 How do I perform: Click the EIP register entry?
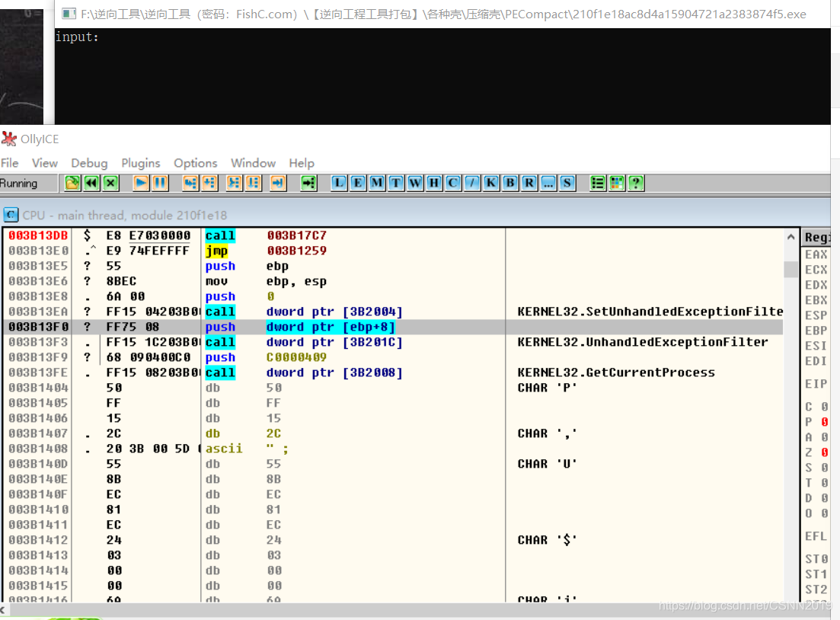[816, 384]
